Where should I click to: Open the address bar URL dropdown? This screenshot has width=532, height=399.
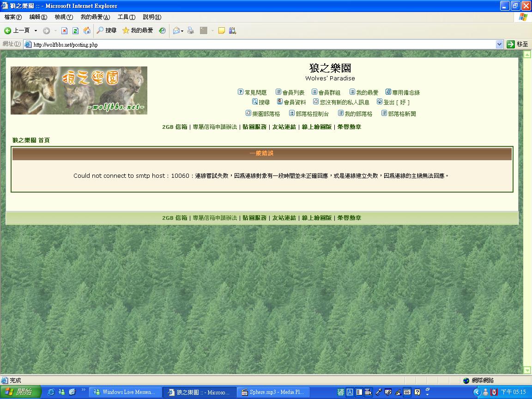[x=499, y=44]
